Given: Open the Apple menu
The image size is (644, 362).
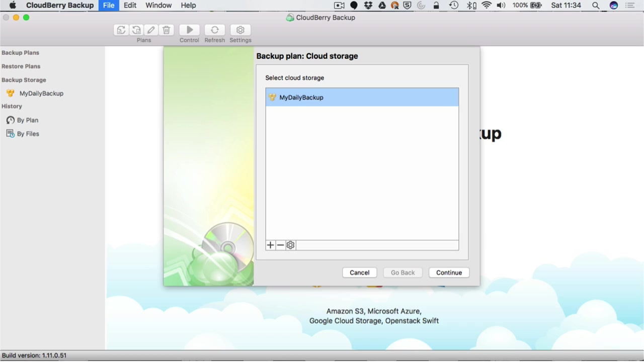Looking at the screenshot, I should [13, 6].
